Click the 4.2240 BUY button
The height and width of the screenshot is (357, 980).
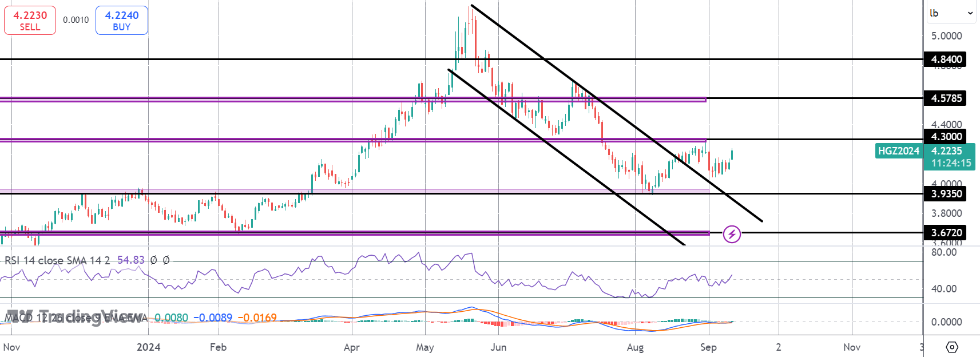[x=121, y=21]
